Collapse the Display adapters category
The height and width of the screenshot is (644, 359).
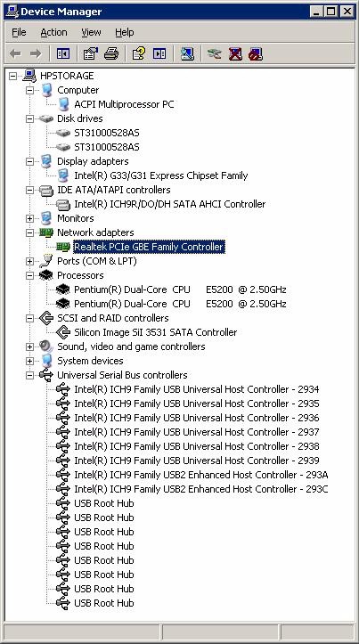29,161
